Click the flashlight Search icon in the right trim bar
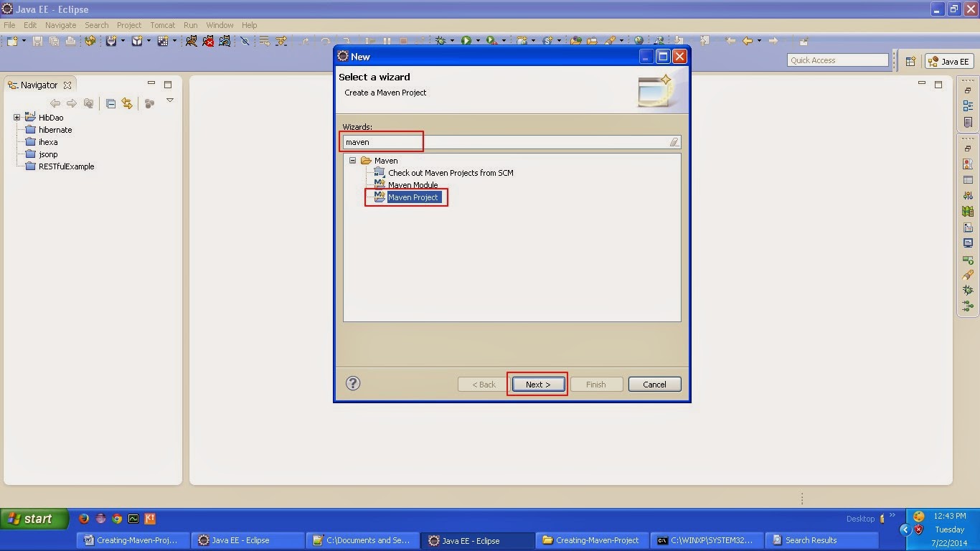This screenshot has width=980, height=551. 968,275
